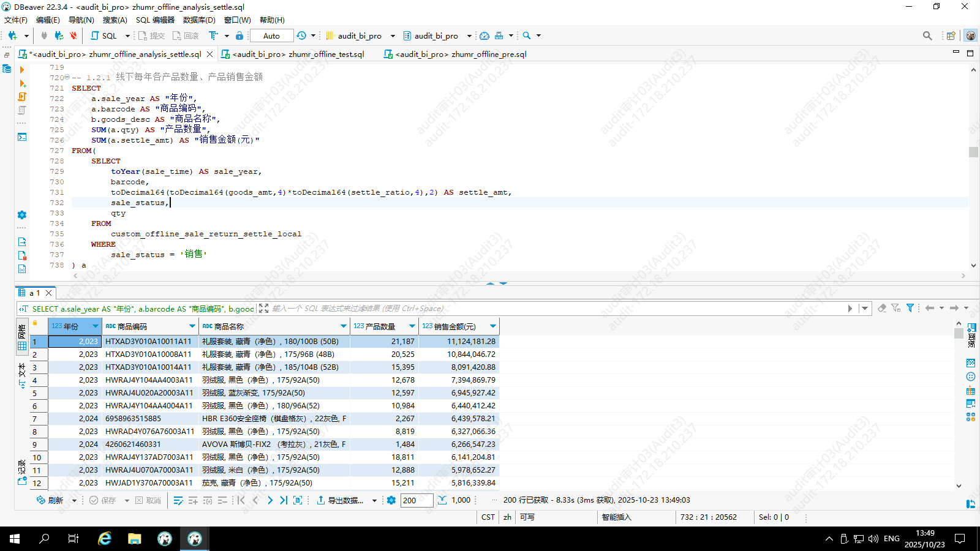Go to next result page arrow
The image size is (980, 551).
pyautogui.click(x=270, y=500)
